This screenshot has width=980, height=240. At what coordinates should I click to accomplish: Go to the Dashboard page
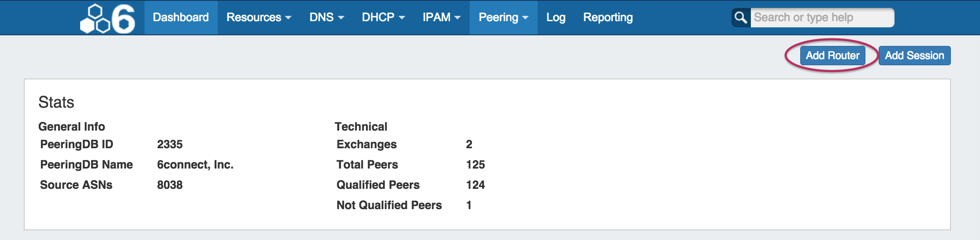181,18
